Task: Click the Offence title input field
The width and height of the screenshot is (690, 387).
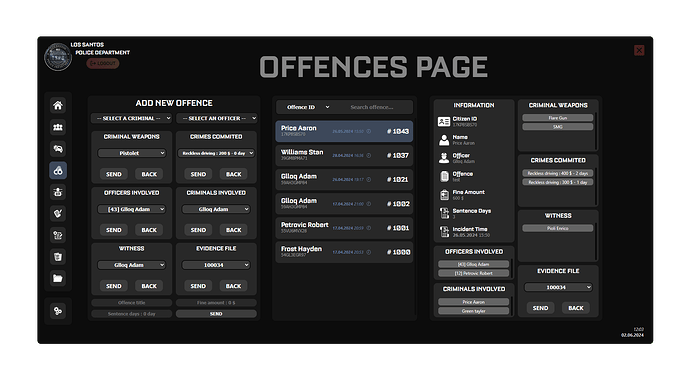Action: pos(131,303)
